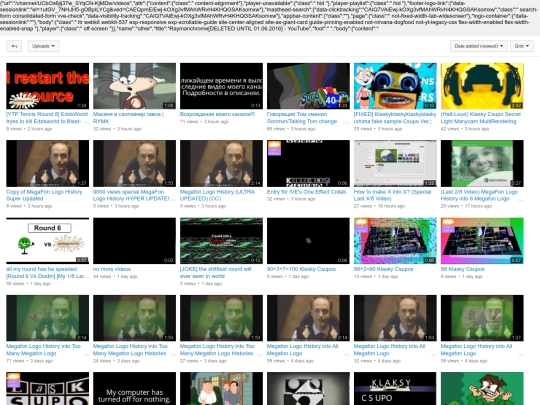Open 'Megafon Logo History into Too Many Megafon Logo' 71 views
The width and height of the screenshot is (540, 405).
coord(43,350)
